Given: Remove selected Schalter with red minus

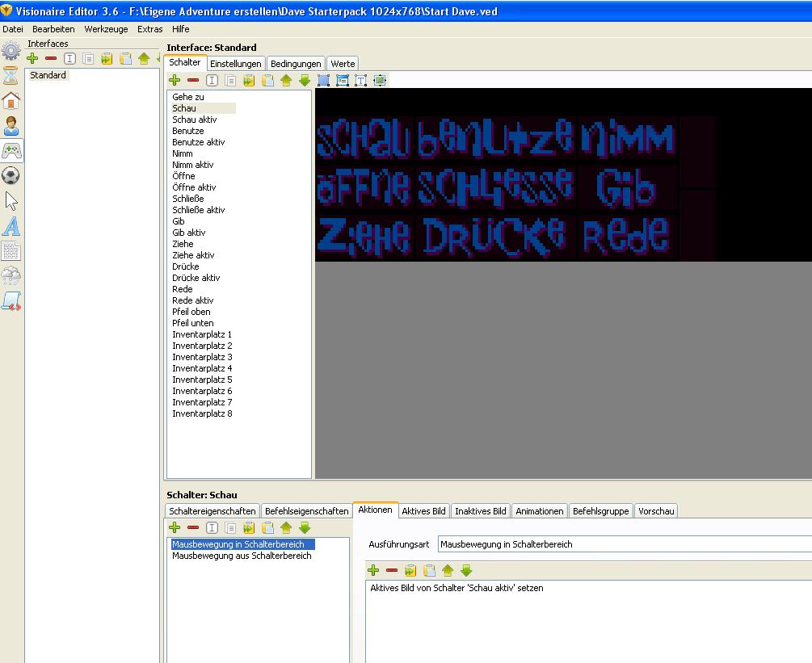Looking at the screenshot, I should pos(193,80).
